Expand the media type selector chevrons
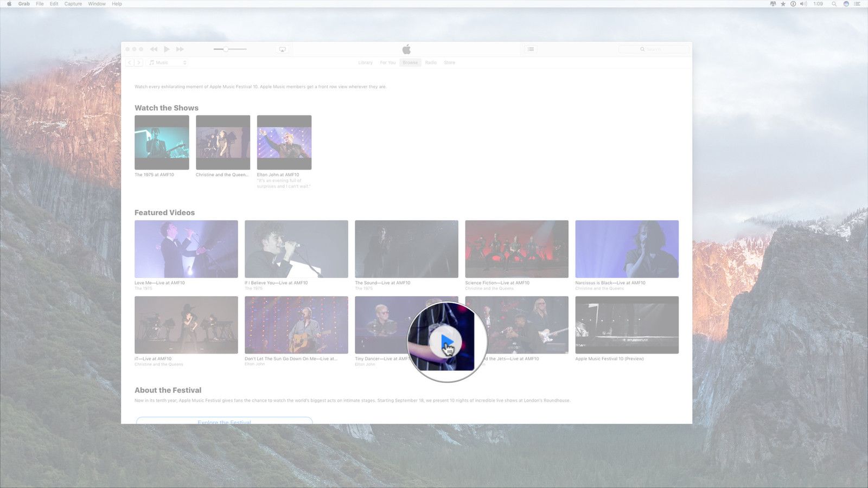Viewport: 868px width, 488px height. point(184,62)
